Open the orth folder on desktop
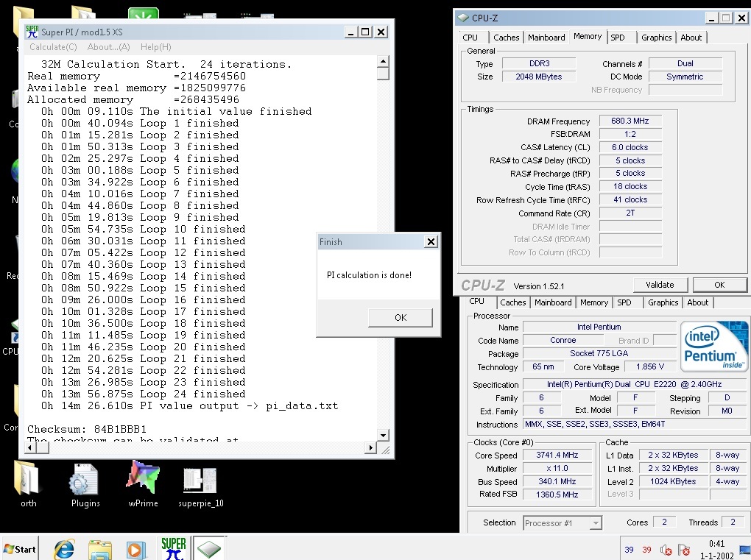 [x=28, y=483]
